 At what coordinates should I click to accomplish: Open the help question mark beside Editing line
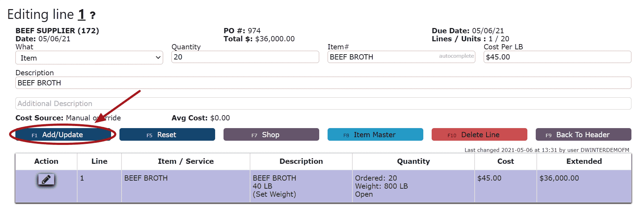click(93, 15)
